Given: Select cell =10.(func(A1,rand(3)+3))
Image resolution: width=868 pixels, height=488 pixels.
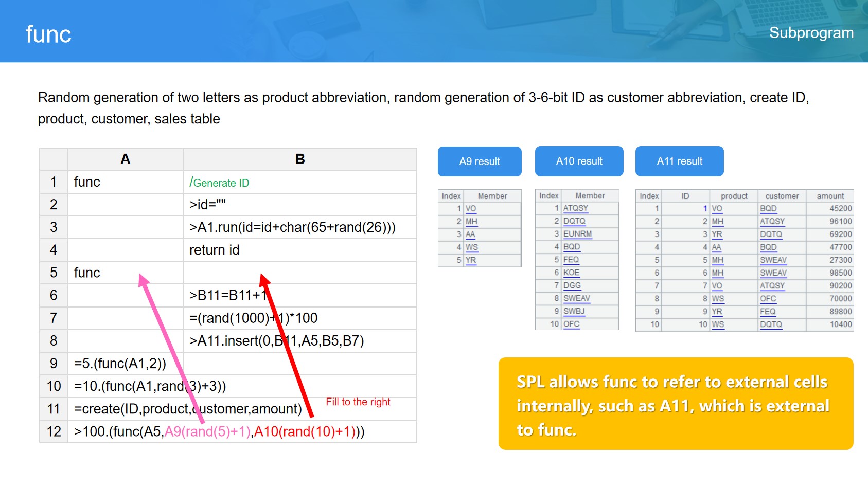Looking at the screenshot, I should point(150,386).
